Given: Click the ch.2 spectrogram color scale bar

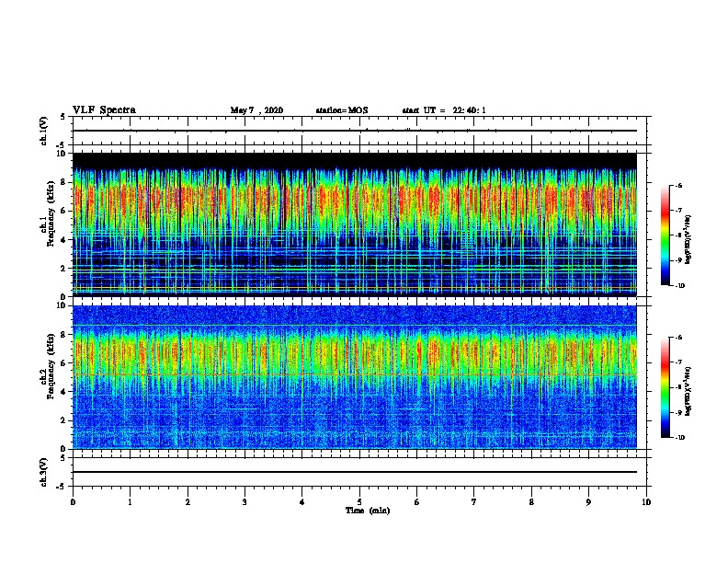Looking at the screenshot, I should 665,387.
